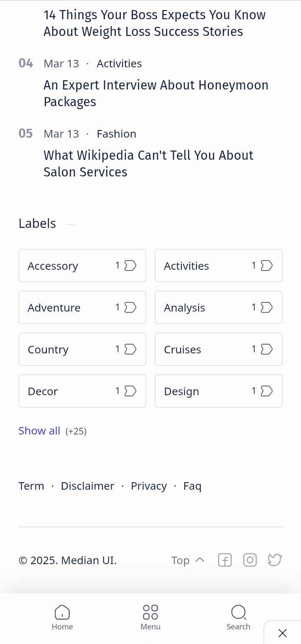This screenshot has width=301, height=644.
Task: Dismiss using the bottom-right X icon
Action: coord(283,633)
